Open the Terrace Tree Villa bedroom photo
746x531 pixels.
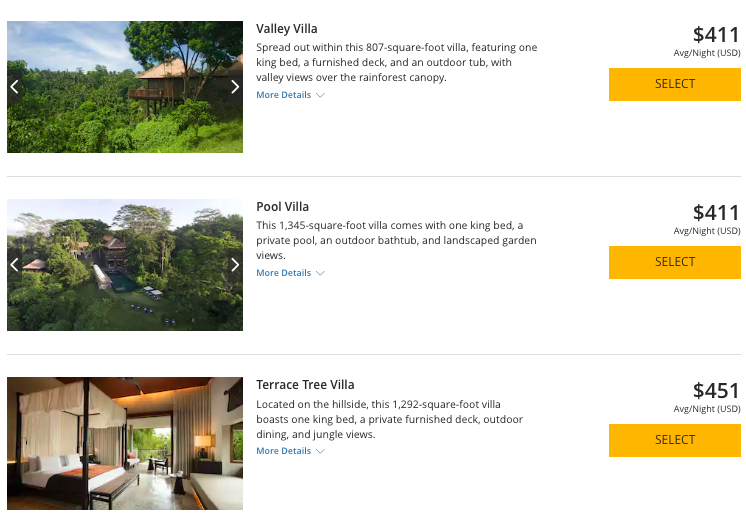point(125,443)
